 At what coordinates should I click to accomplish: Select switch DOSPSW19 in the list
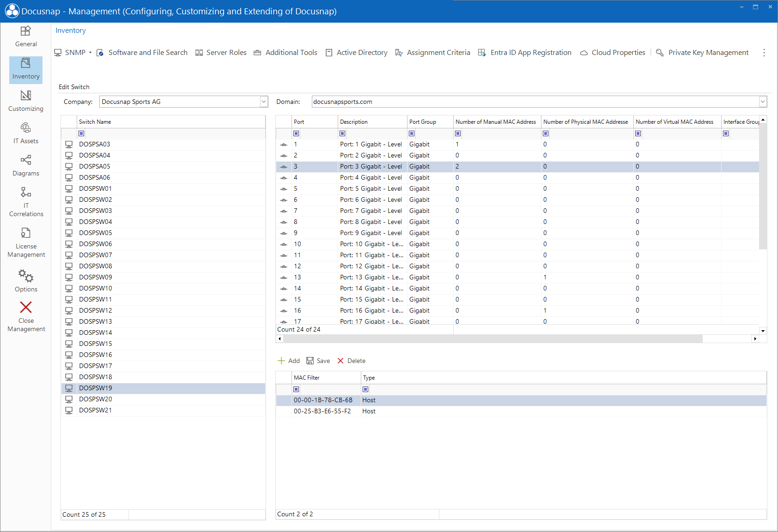pyautogui.click(x=163, y=388)
